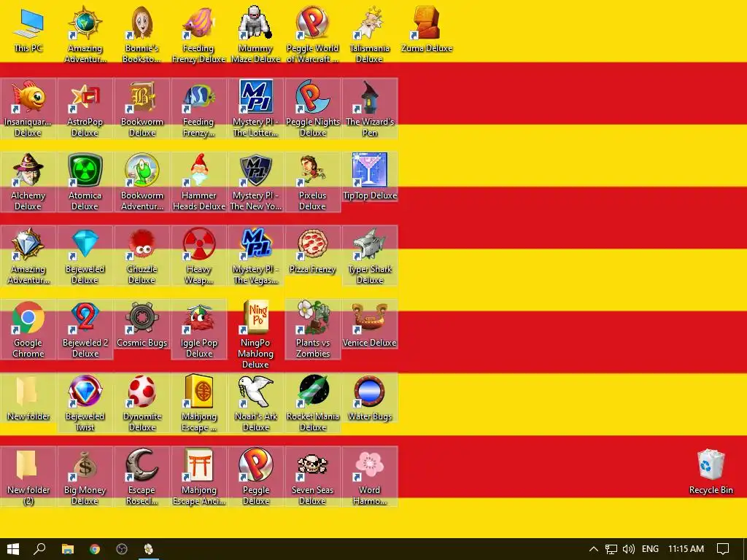747x560 pixels.
Task: Click the Big Money Deluxe shortcut
Action: pyautogui.click(x=85, y=477)
